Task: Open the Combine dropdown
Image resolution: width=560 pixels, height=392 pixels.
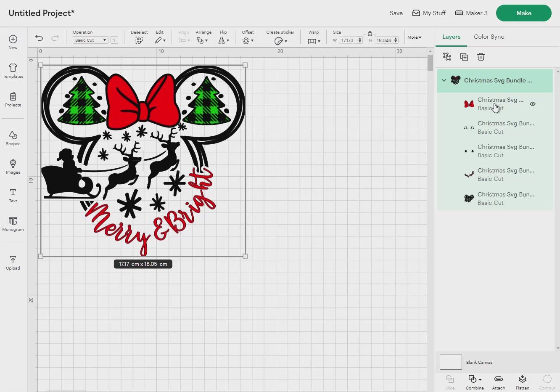Action: tap(475, 382)
